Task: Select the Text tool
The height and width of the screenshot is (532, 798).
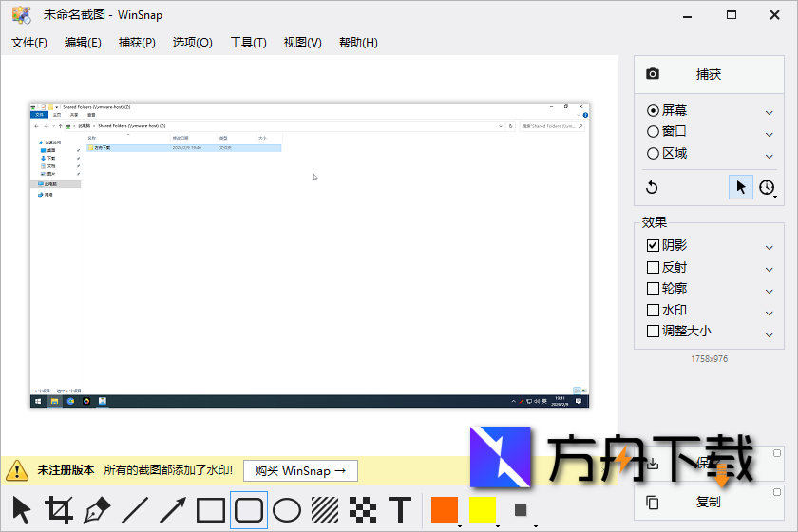Action: (401, 510)
